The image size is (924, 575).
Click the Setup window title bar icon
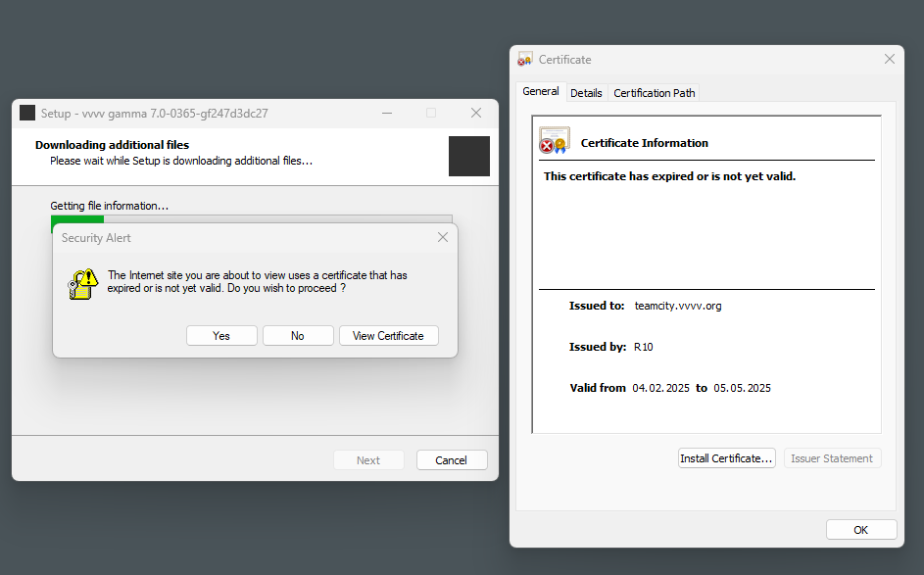point(27,113)
